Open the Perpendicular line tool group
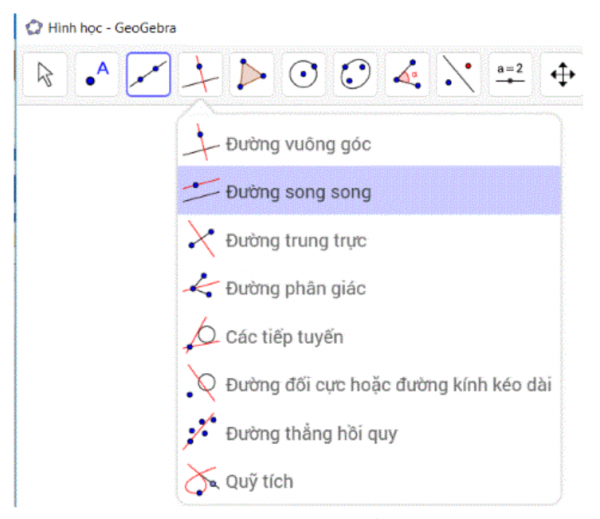600x519 pixels. tap(200, 74)
